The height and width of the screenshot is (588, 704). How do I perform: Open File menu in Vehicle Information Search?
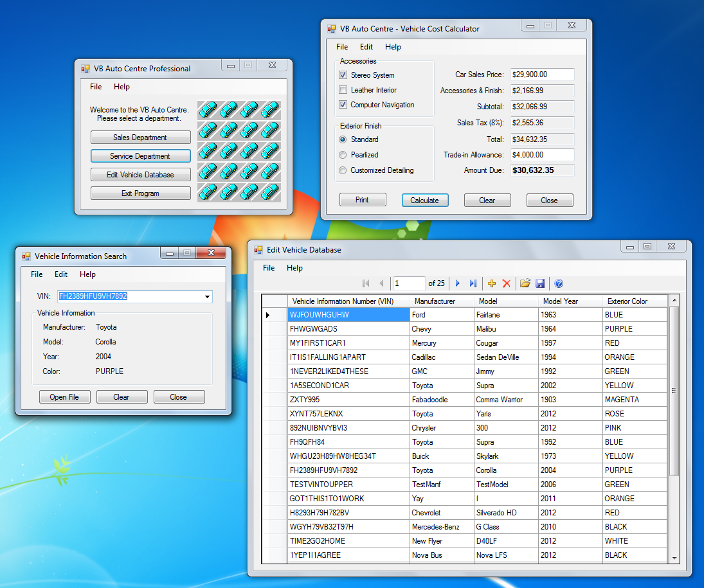37,274
